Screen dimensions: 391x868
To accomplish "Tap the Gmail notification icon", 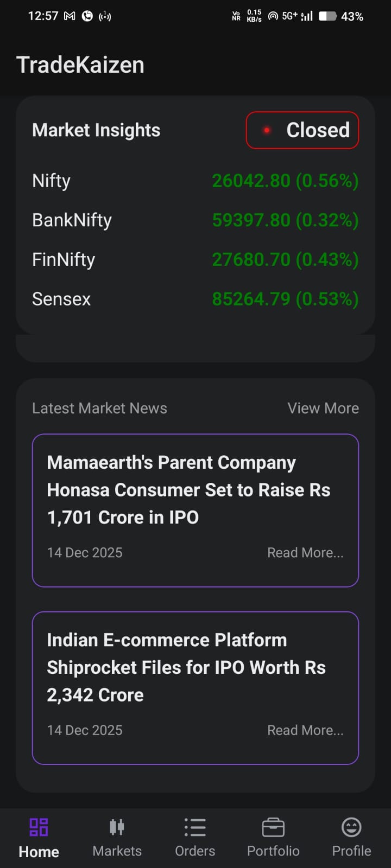I will point(70,16).
